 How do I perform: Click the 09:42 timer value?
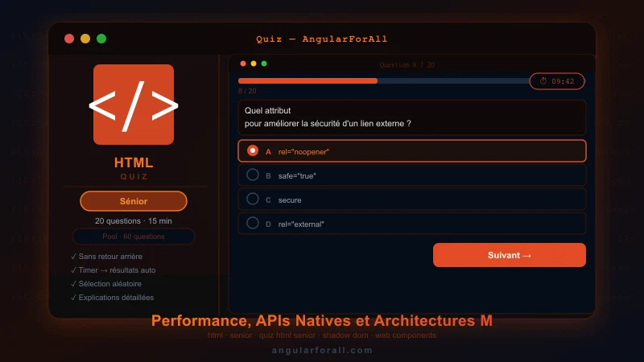(563, 81)
